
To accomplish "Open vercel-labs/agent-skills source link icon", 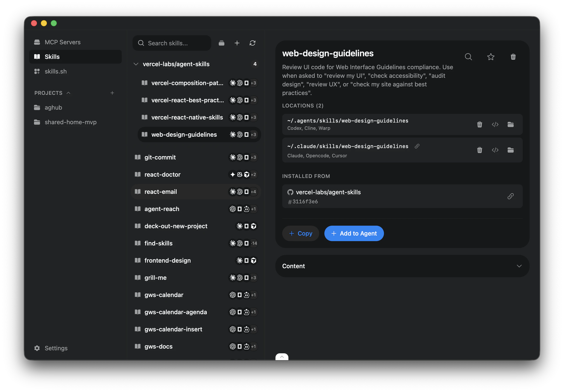I will point(510,196).
